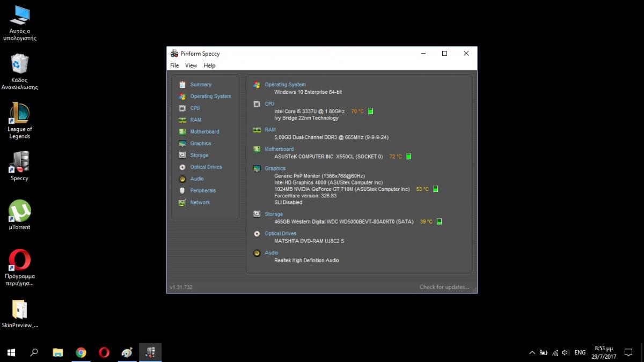Click the Optical Drives section icon in summary
Image resolution: width=644 pixels, height=362 pixels.
(x=257, y=233)
